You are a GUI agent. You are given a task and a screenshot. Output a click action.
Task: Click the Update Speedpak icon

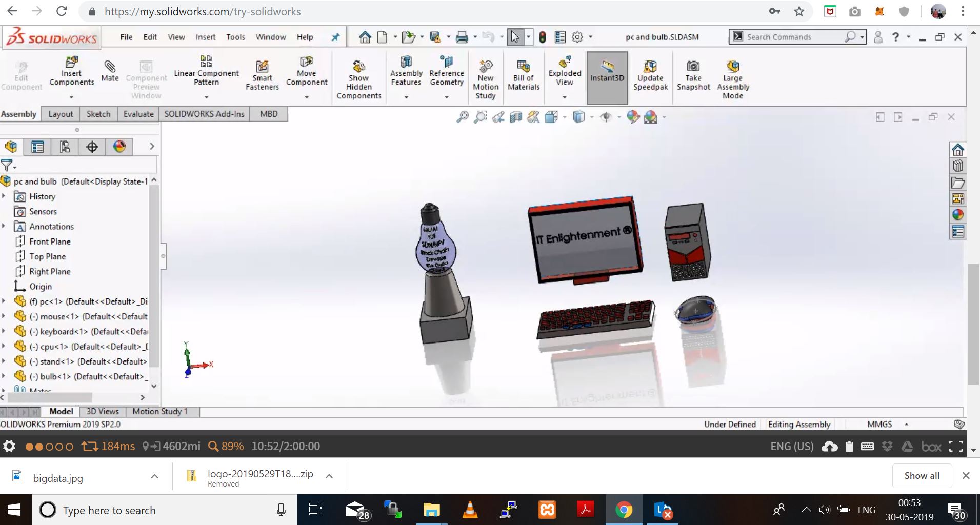tap(650, 75)
